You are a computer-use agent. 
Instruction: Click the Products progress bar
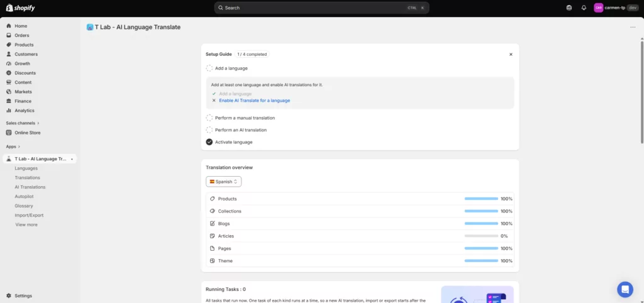coord(481,199)
